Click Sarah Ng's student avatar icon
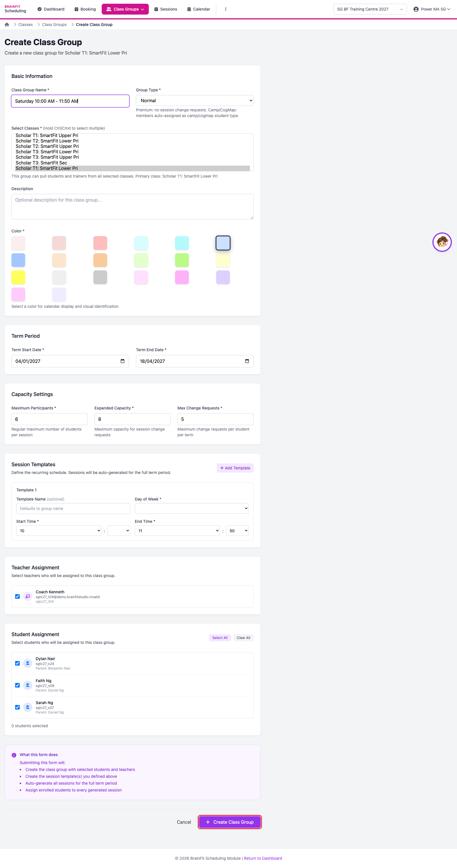The width and height of the screenshot is (457, 868). 28,707
